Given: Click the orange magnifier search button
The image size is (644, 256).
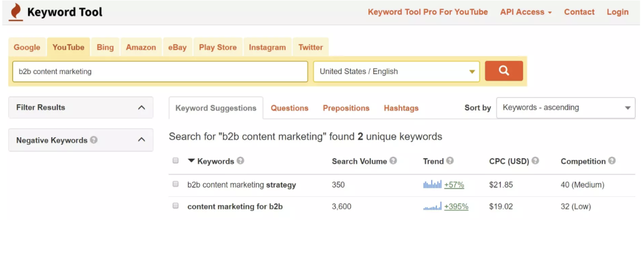Looking at the screenshot, I should [504, 70].
